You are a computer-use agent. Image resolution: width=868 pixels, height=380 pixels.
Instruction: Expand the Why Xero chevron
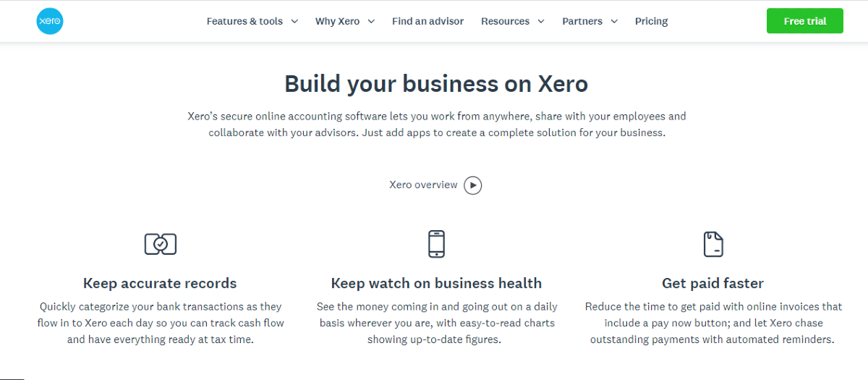point(371,22)
